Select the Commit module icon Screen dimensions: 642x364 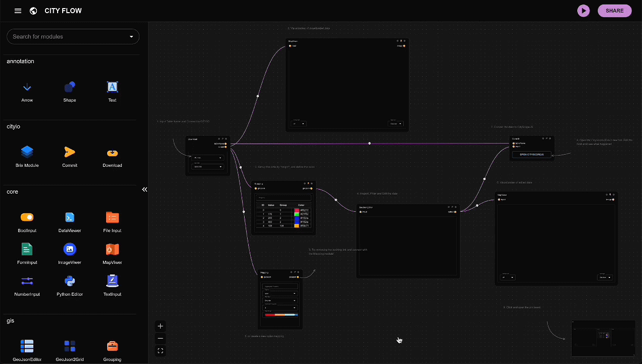click(70, 156)
